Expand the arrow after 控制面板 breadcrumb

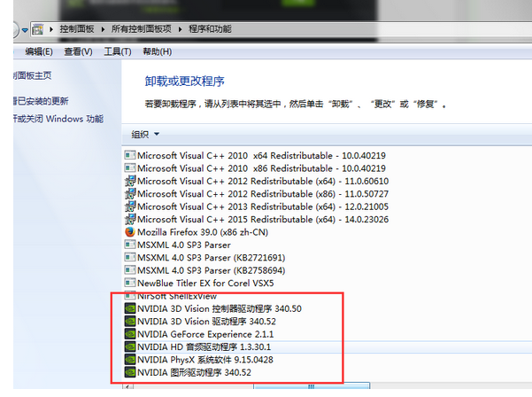coord(103,29)
